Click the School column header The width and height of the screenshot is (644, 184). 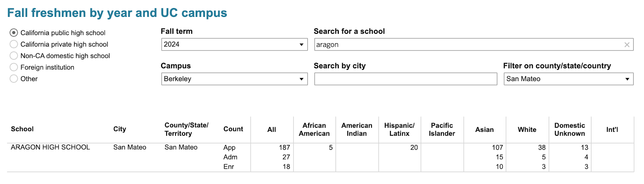click(22, 129)
